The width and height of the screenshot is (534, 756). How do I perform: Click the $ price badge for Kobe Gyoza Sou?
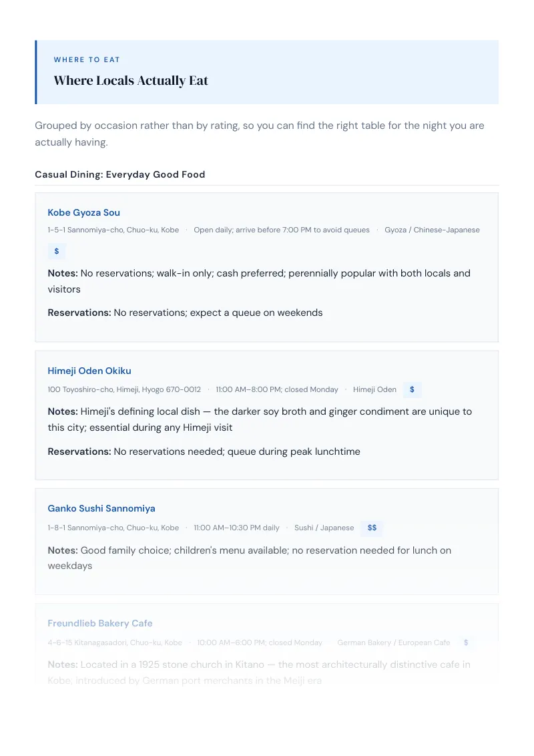coord(56,251)
